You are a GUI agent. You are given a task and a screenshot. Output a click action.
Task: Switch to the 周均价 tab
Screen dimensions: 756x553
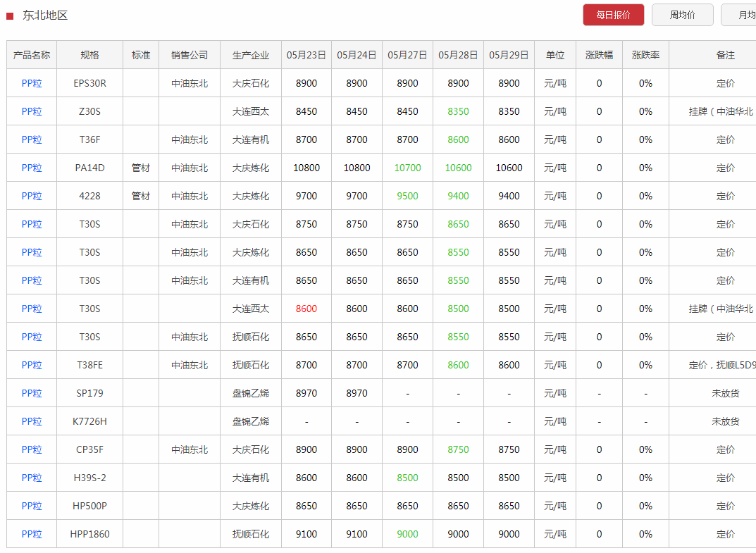(682, 15)
